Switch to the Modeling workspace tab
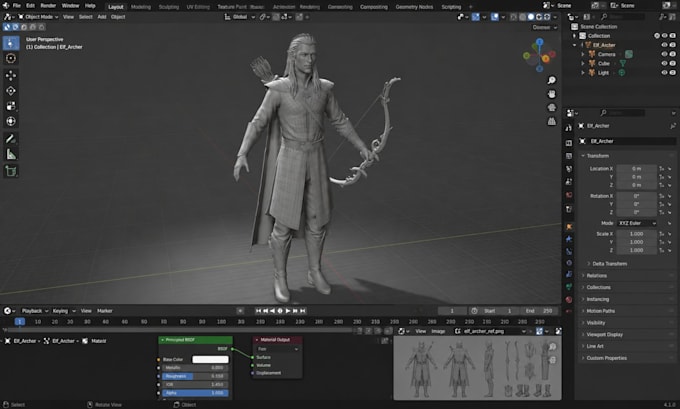Image resolution: width=680 pixels, height=409 pixels. [x=141, y=7]
